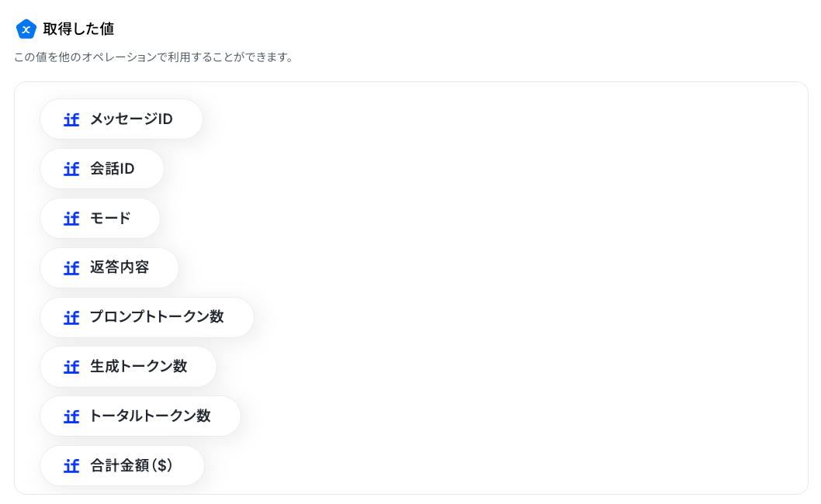The width and height of the screenshot is (821, 504).
Task: Select the 会話ID label text
Action: point(112,168)
